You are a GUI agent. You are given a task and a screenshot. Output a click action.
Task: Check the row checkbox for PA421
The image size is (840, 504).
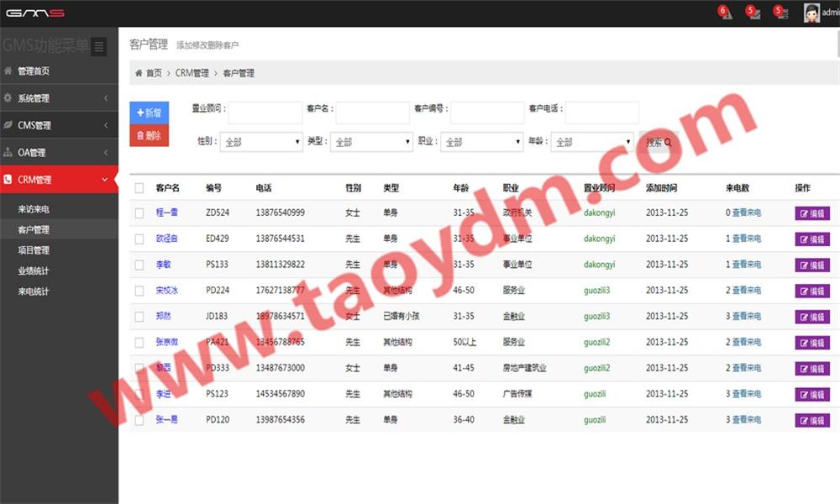[x=139, y=342]
